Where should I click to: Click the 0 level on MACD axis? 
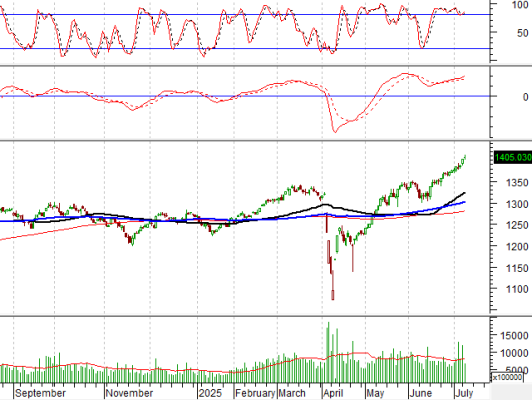pyautogui.click(x=525, y=97)
